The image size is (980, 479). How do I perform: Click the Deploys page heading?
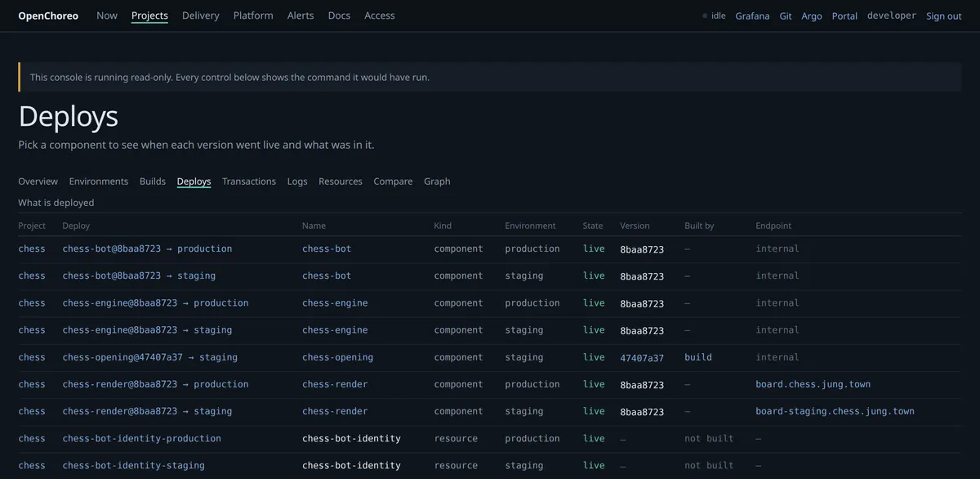(69, 116)
